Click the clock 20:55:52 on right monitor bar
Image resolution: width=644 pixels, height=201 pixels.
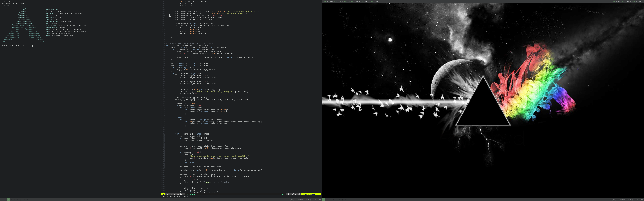tap(638, 199)
